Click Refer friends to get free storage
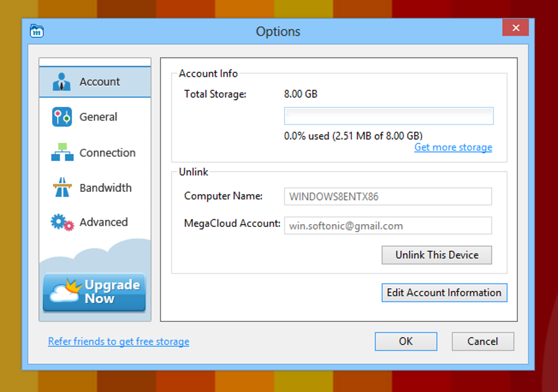This screenshot has height=392, width=558. [119, 342]
